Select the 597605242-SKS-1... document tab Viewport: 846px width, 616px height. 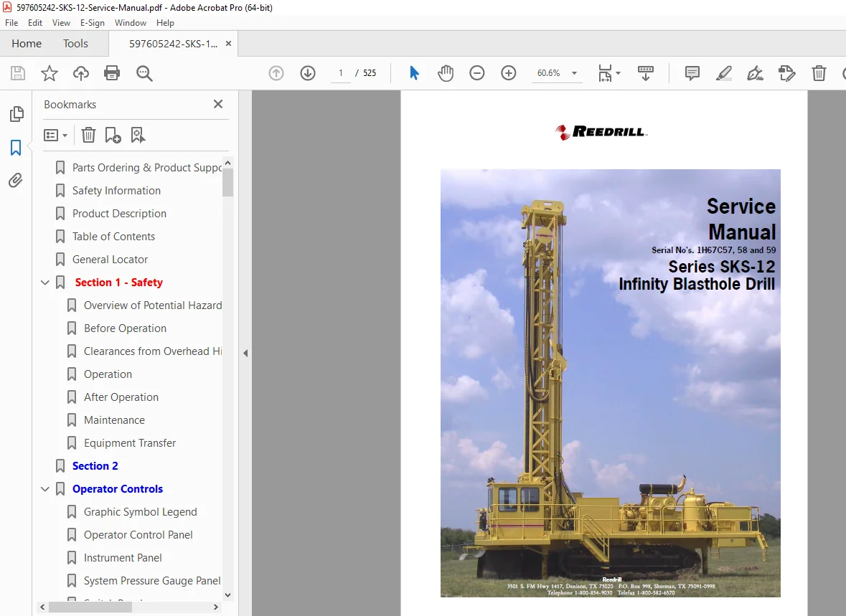coord(173,44)
